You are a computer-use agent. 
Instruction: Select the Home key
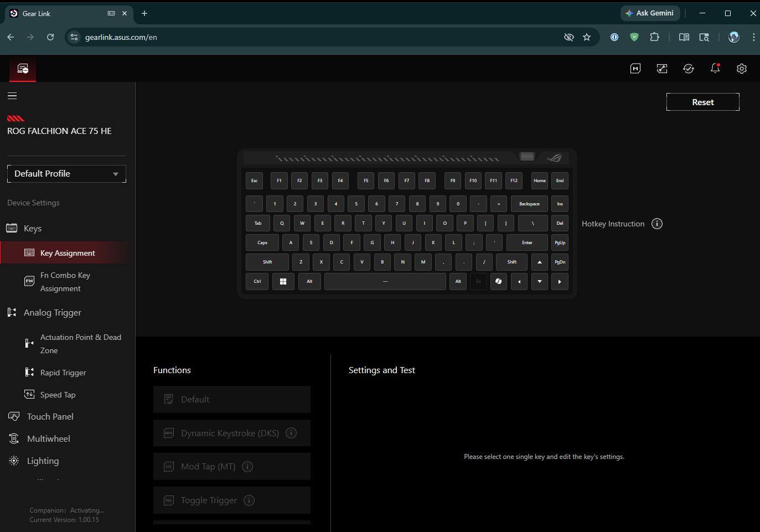[540, 180]
